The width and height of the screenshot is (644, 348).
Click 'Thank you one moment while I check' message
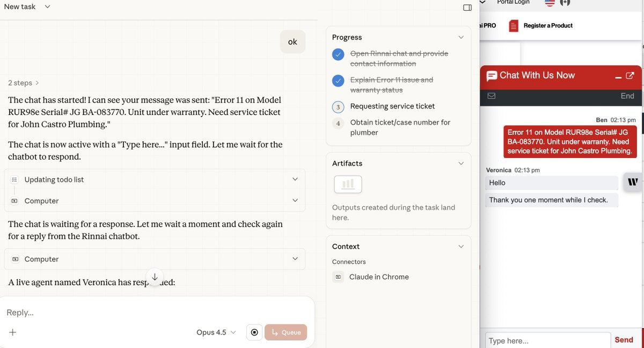pyautogui.click(x=552, y=200)
